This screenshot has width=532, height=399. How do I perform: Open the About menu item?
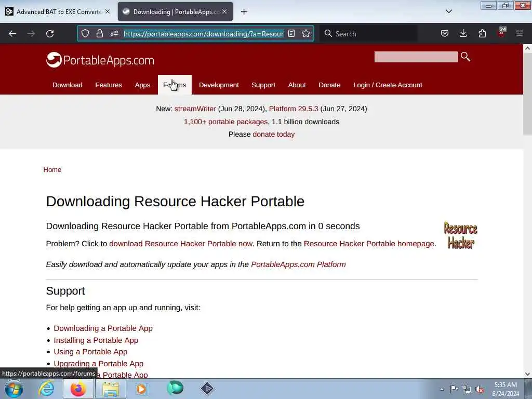click(x=297, y=85)
